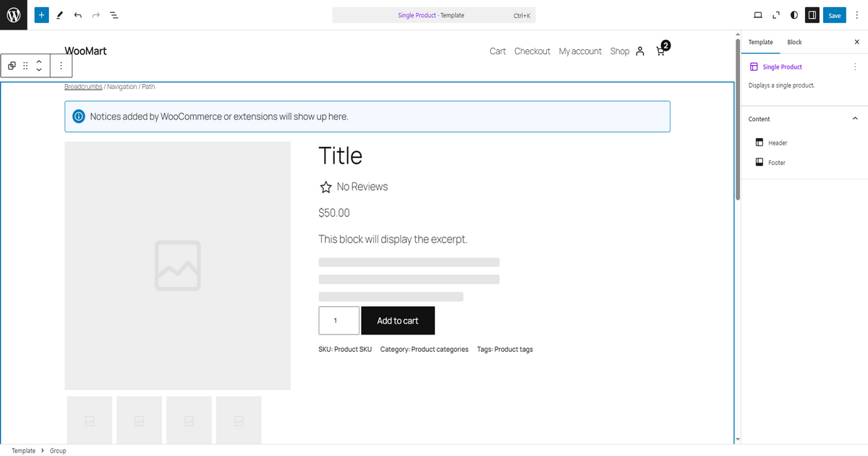Click the My account navigation link

[580, 51]
